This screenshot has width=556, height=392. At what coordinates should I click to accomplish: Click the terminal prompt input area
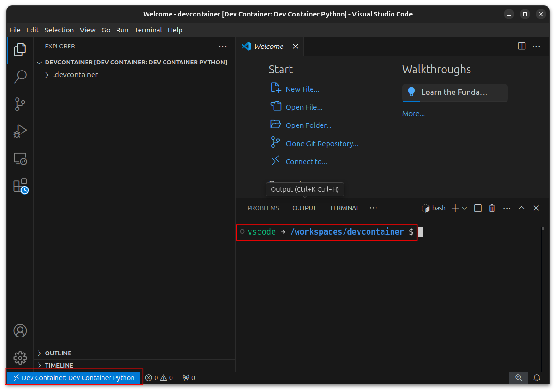pos(421,232)
